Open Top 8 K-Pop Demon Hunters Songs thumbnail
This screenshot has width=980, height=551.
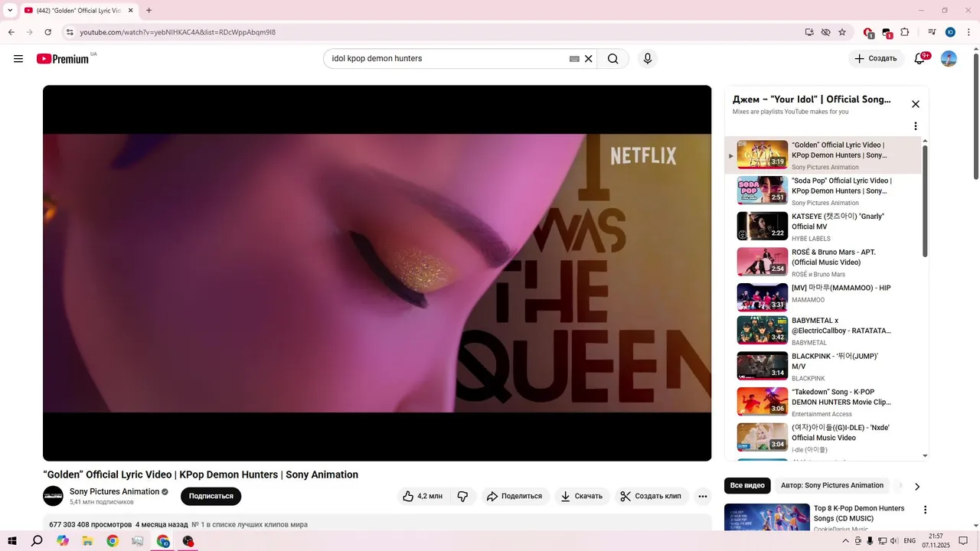[767, 517]
